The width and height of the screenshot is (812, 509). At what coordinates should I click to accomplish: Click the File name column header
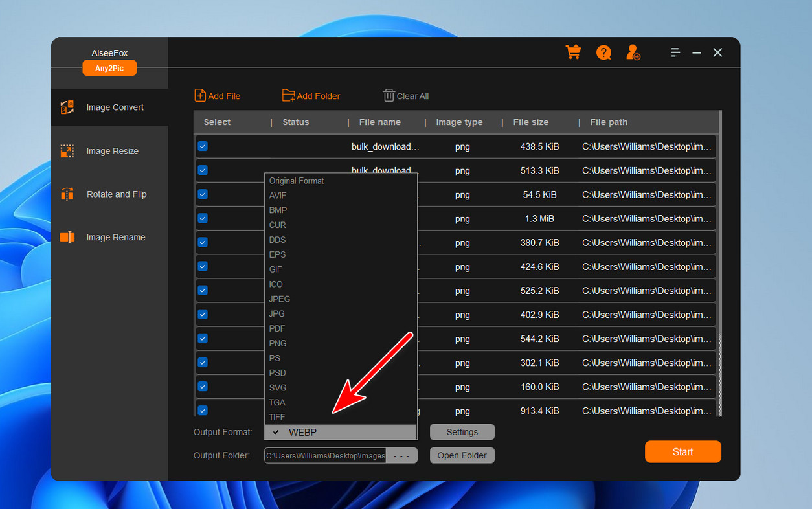point(380,122)
